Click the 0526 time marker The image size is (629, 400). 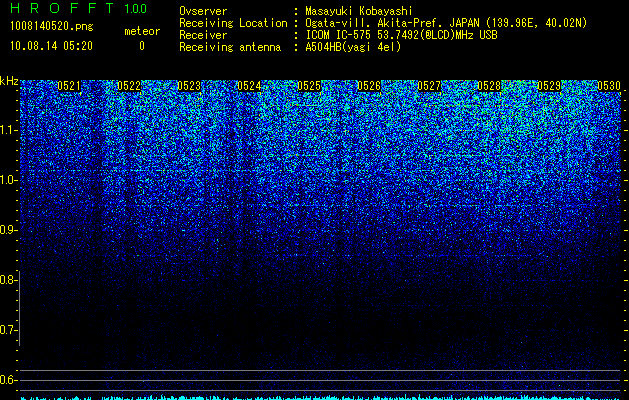[369, 86]
